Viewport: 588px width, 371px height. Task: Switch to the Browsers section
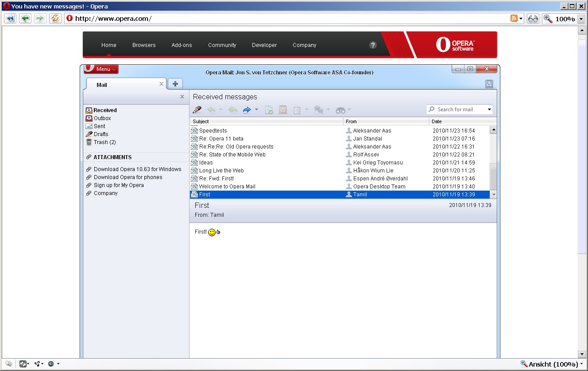coord(143,45)
